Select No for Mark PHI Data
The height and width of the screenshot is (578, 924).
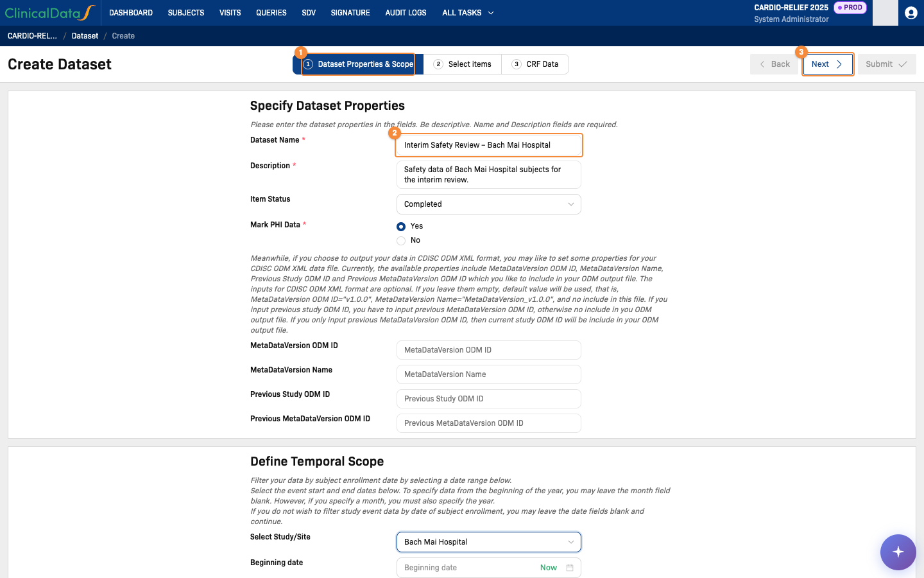click(401, 240)
